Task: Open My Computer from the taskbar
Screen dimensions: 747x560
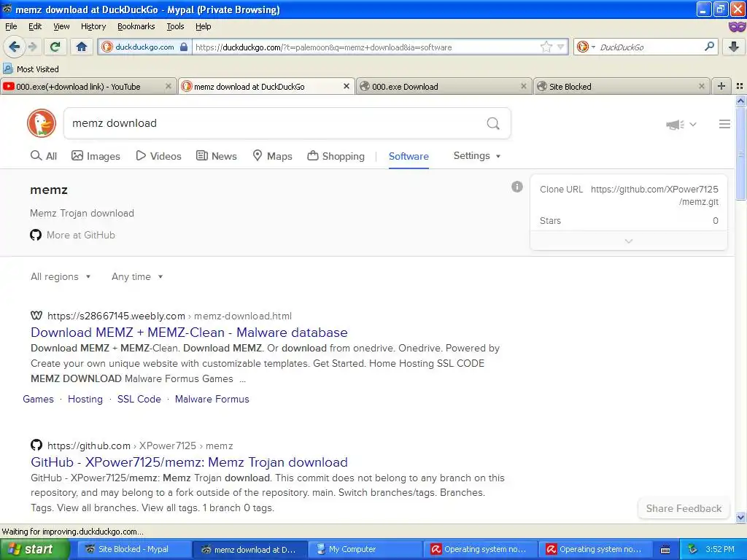Action: coord(365,549)
